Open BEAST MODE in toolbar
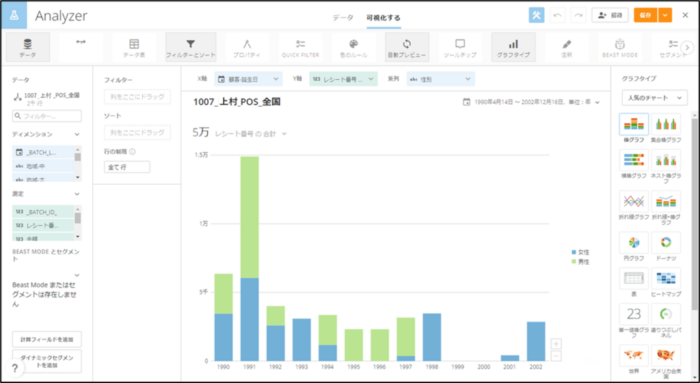 620,47
